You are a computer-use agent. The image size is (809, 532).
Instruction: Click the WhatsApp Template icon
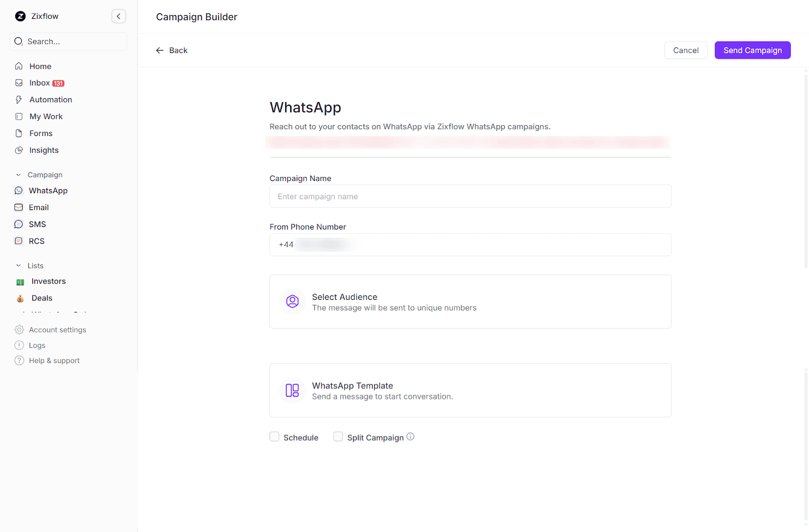point(292,390)
